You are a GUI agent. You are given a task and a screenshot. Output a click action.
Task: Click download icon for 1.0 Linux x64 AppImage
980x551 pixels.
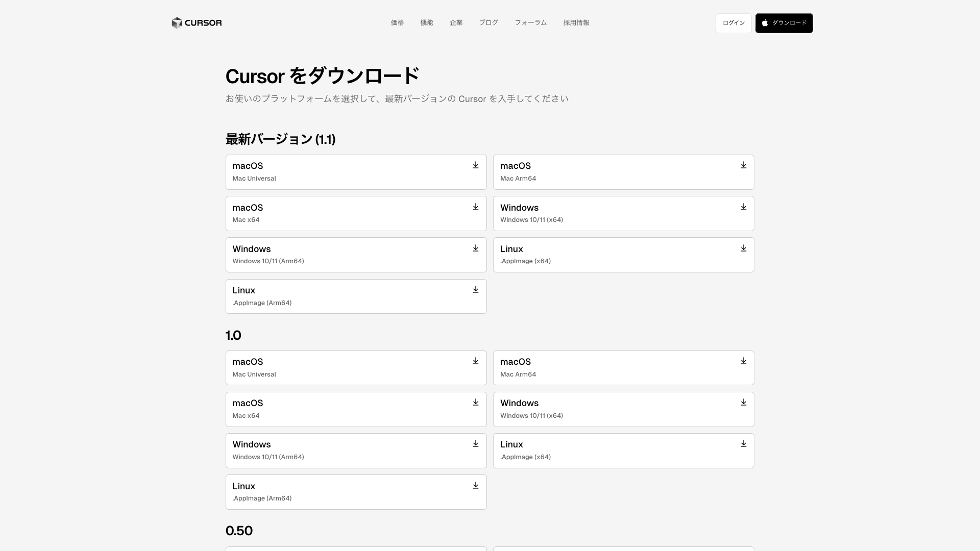(744, 444)
